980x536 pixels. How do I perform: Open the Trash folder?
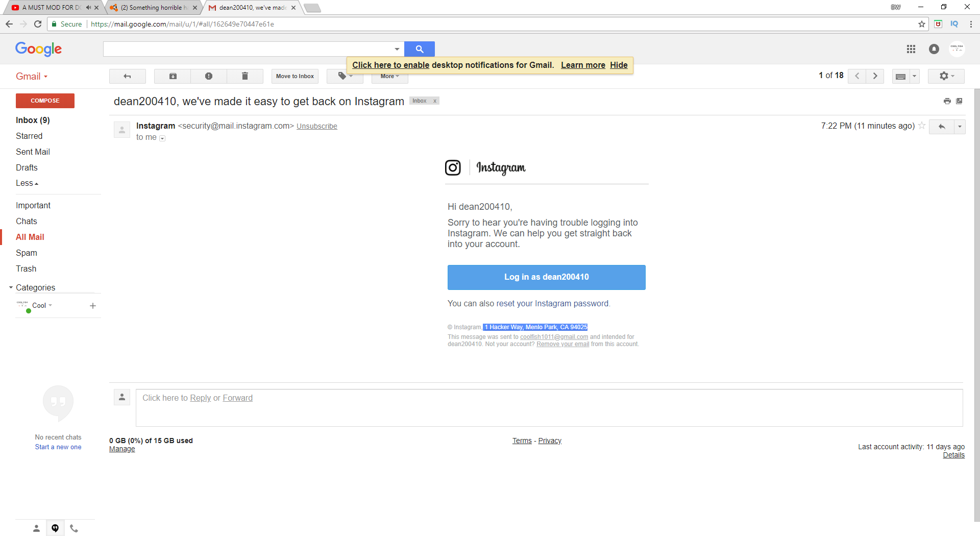[26, 269]
